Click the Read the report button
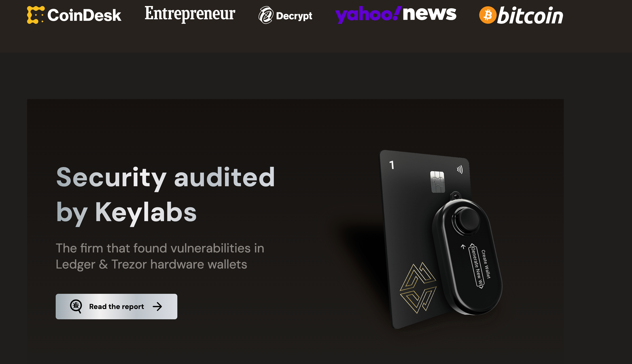 (x=117, y=307)
